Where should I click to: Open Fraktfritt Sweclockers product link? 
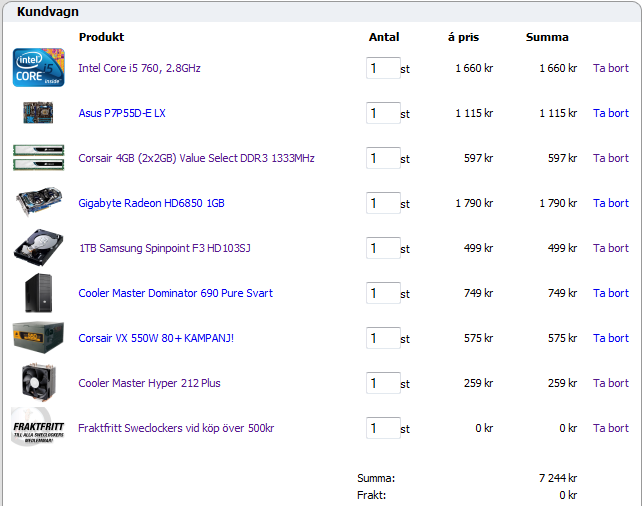click(176, 428)
